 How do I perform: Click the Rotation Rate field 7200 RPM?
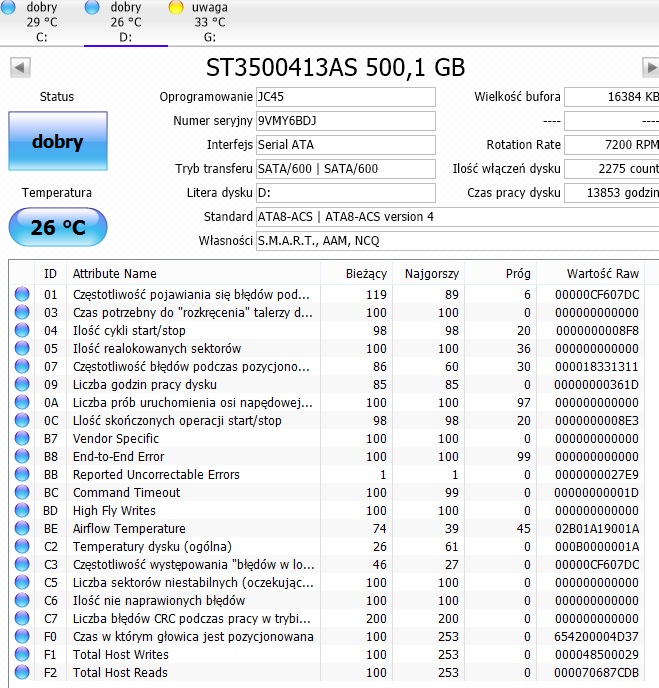612,145
